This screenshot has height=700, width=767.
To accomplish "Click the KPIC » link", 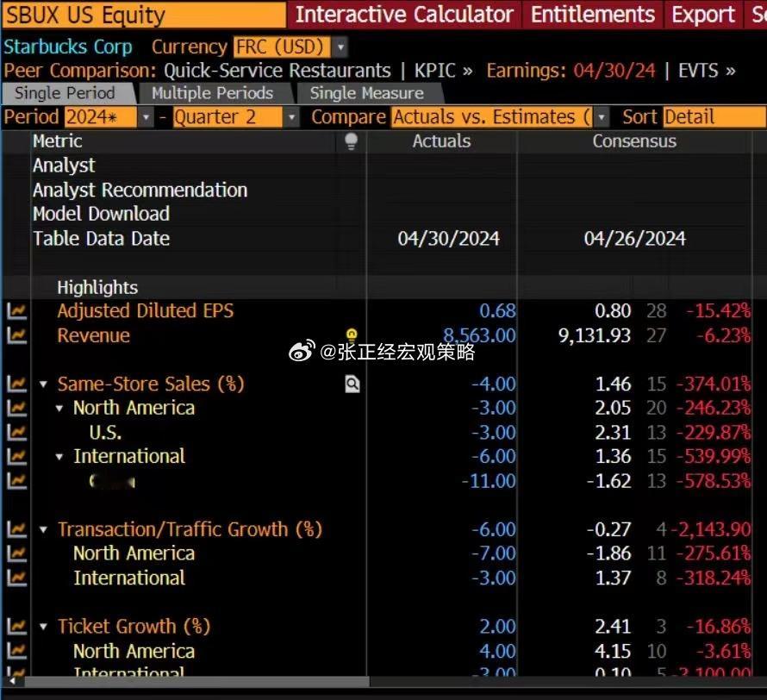I will tap(444, 71).
